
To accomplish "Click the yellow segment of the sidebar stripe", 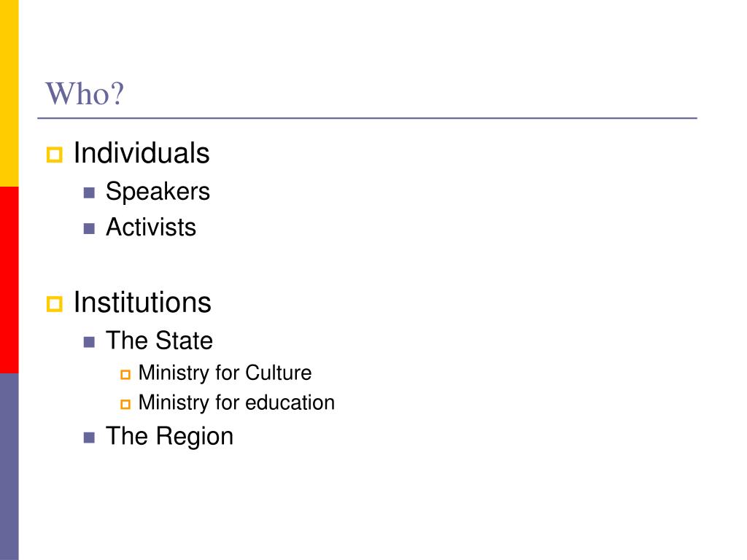I will tap(9, 93).
